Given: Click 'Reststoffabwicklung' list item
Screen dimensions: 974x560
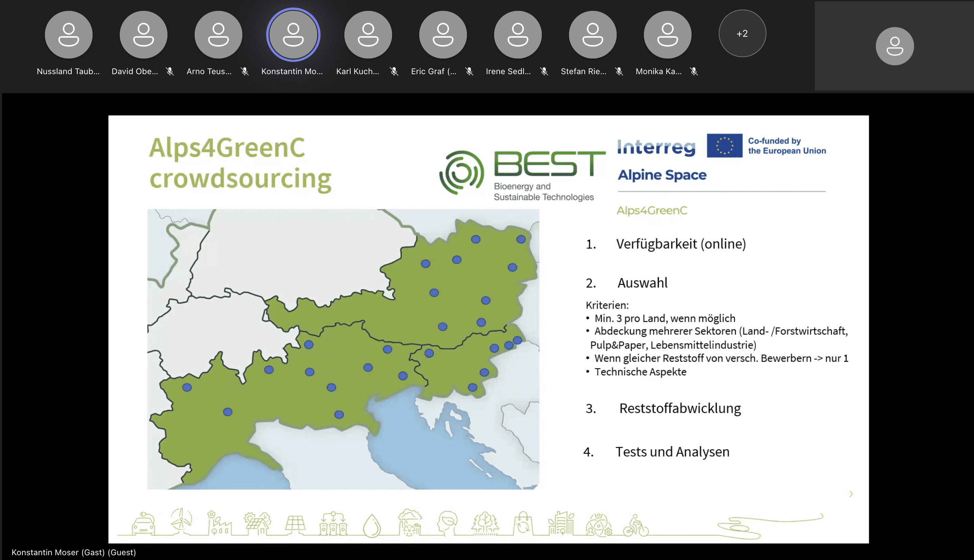Looking at the screenshot, I should point(680,409).
